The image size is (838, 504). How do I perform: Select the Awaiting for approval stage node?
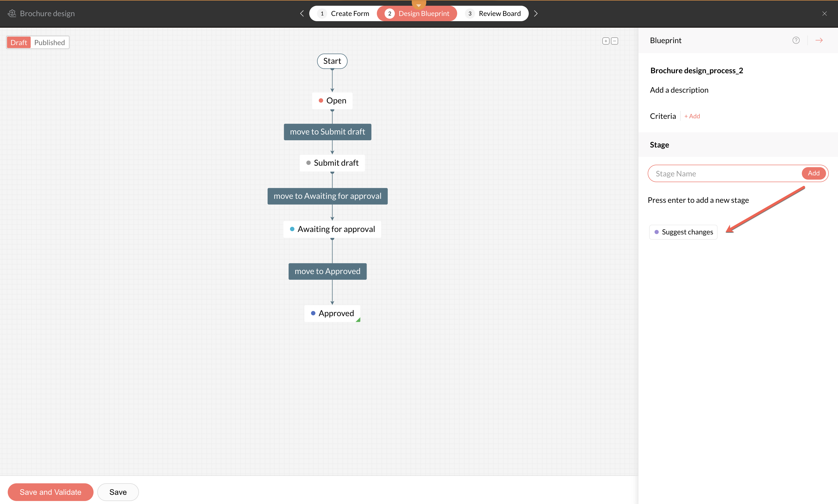click(332, 229)
